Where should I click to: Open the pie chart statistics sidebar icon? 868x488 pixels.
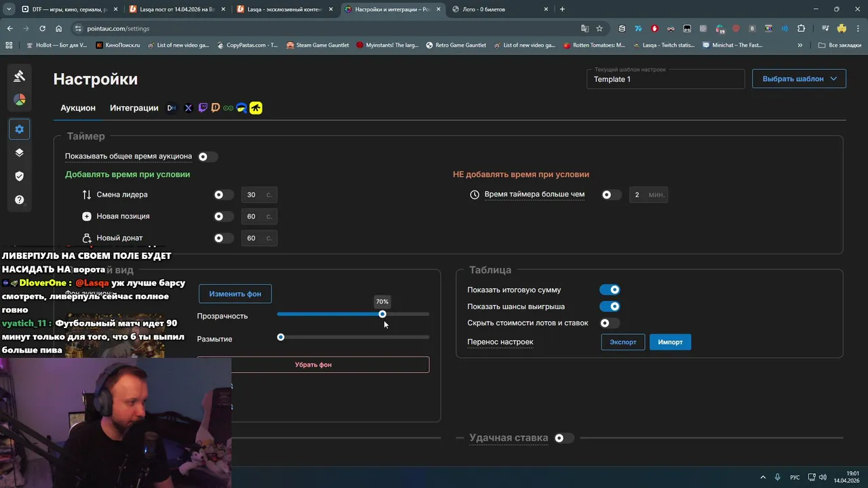point(19,100)
